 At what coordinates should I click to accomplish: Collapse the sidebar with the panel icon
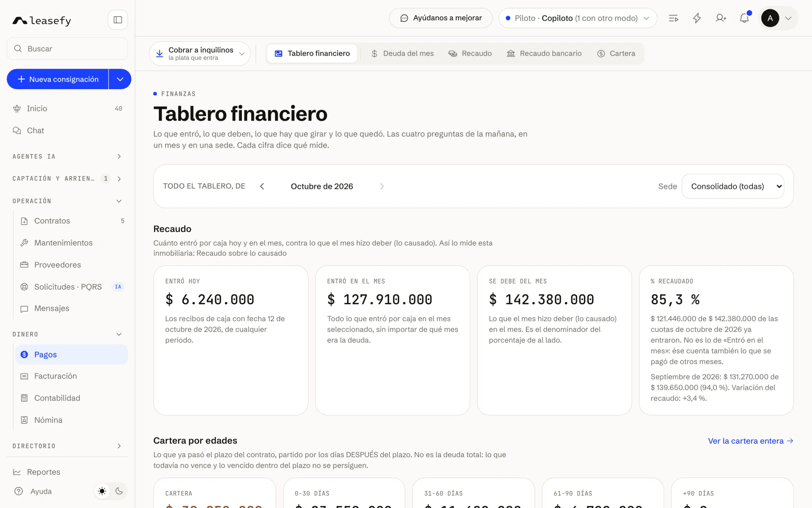[x=117, y=20]
